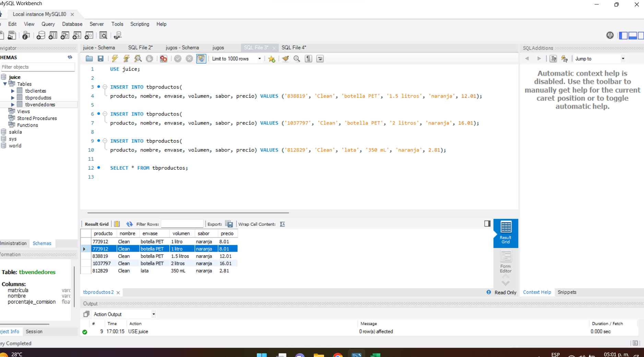644x357 pixels.
Task: Click the Filter objects field
Action: [37, 67]
